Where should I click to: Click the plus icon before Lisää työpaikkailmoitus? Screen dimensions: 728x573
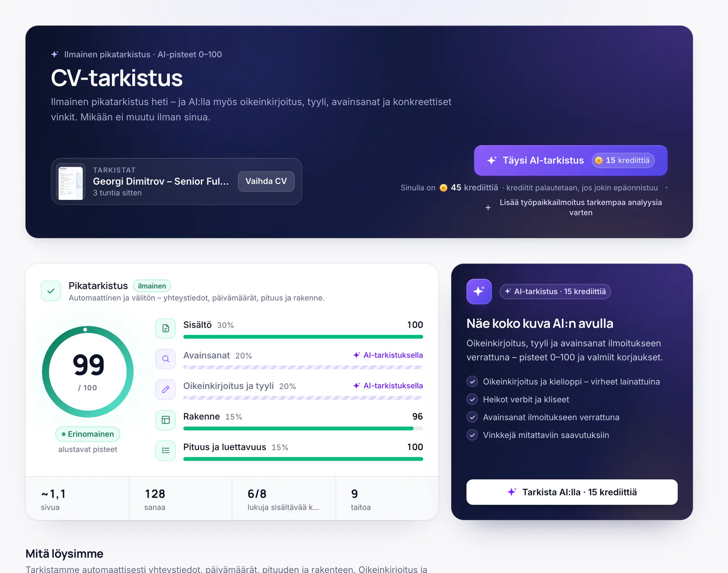(x=488, y=208)
